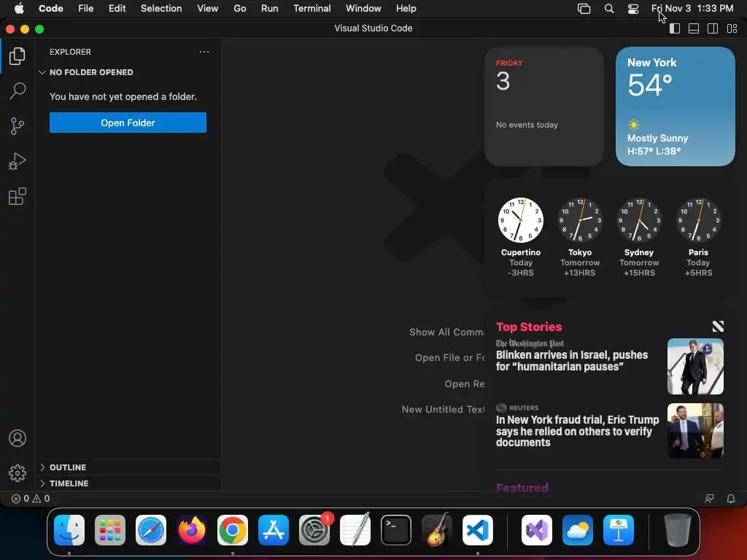The height and width of the screenshot is (560, 747).
Task: Open the Selection menu
Action: 161,9
